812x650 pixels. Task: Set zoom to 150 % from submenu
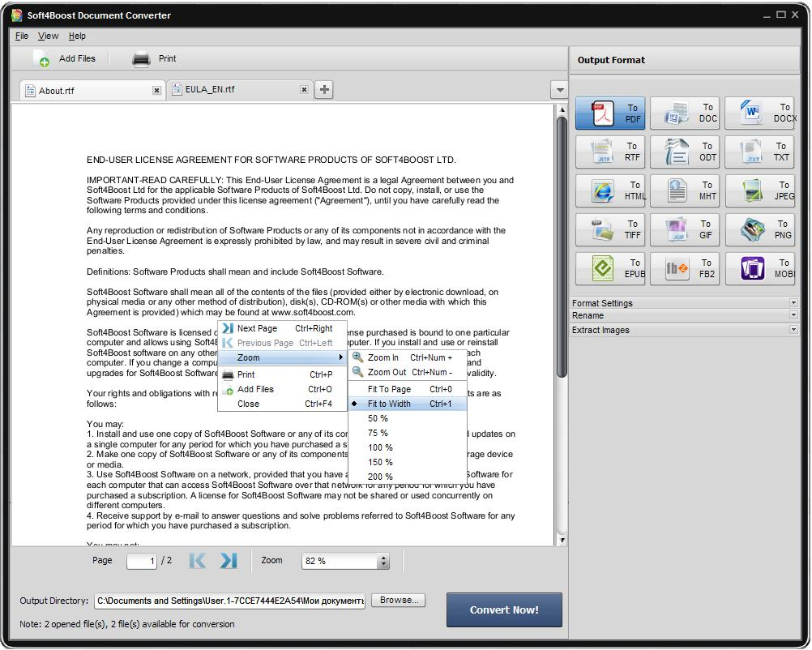coord(408,461)
